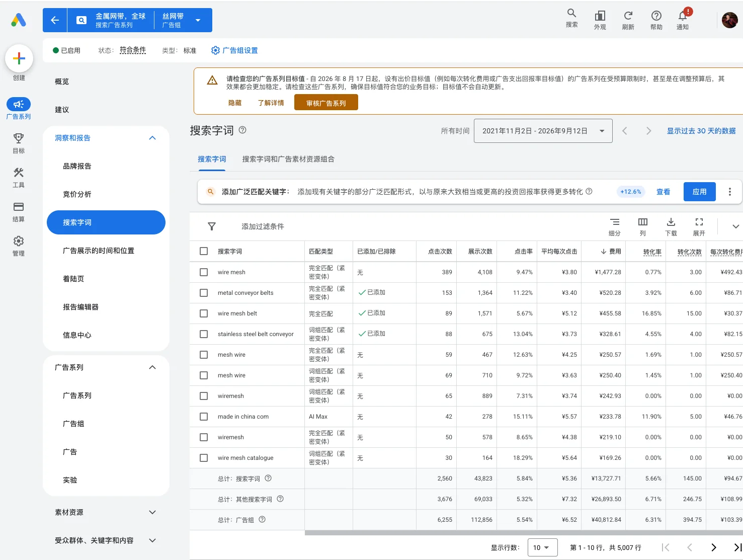Click the filter funnel icon
The image size is (743, 560).
(212, 226)
